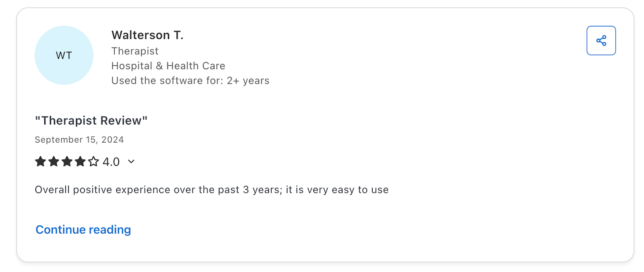This screenshot has width=644, height=272.
Task: Click the share network symbol inside the blue button
Action: pyautogui.click(x=601, y=40)
